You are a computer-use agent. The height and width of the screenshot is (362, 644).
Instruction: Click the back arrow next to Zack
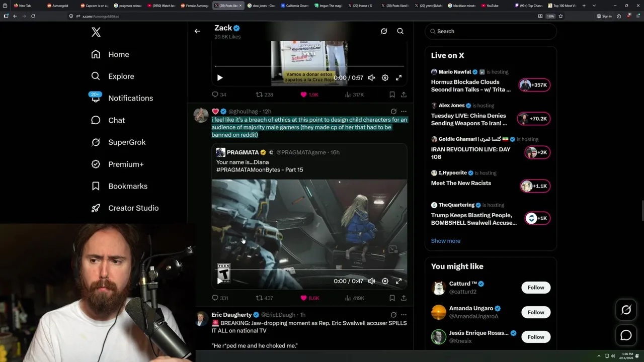[197, 31]
